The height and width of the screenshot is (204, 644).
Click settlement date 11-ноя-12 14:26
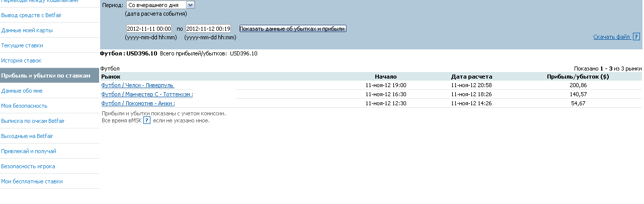(471, 103)
